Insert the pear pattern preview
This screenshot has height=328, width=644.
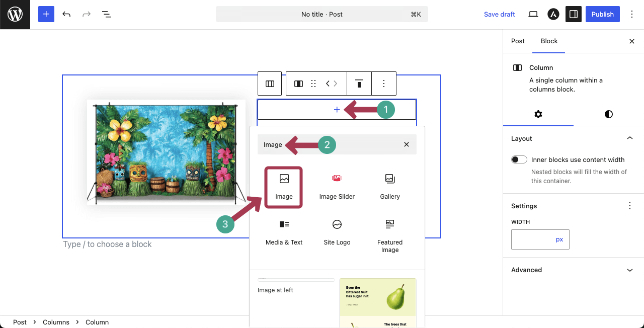[378, 303]
